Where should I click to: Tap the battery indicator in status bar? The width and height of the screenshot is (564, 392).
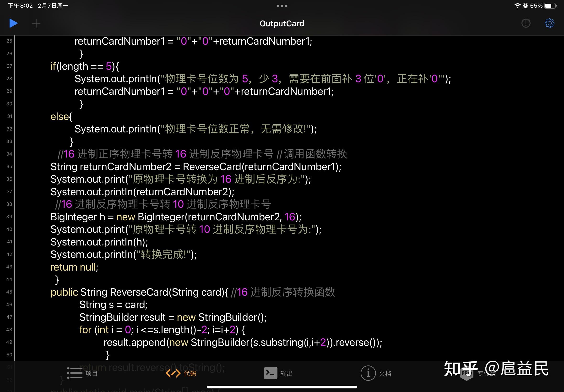point(550,6)
